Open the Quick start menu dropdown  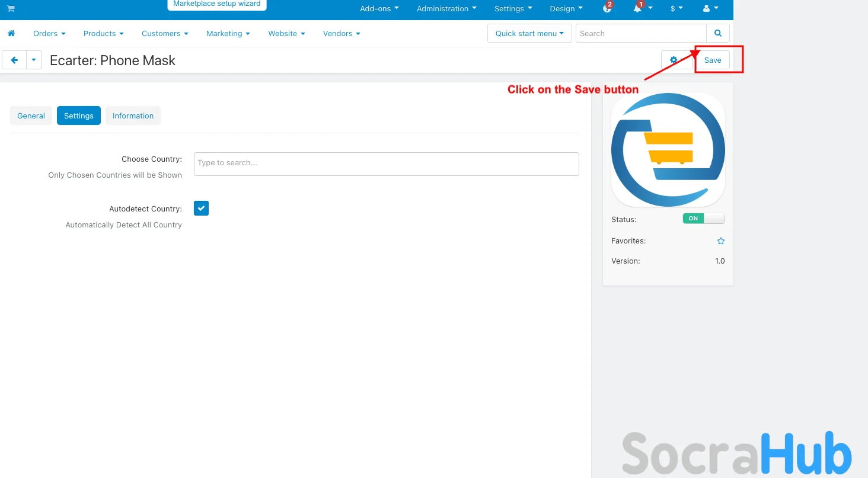coord(529,33)
